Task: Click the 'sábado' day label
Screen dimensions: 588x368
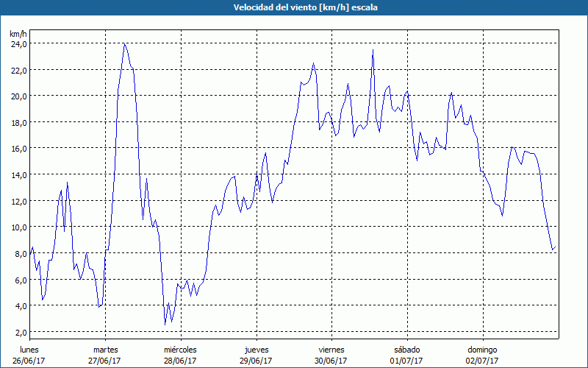Action: (x=406, y=349)
